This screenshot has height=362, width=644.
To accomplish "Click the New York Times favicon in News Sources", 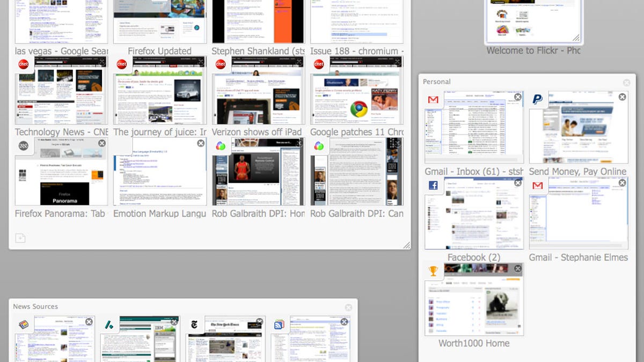I will pos(194,324).
